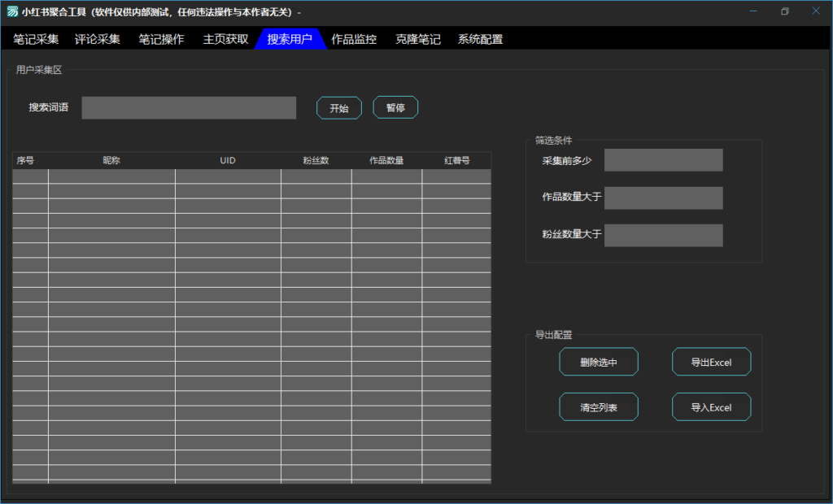
Task: Go to the 主页获取 tab
Action: click(x=226, y=39)
